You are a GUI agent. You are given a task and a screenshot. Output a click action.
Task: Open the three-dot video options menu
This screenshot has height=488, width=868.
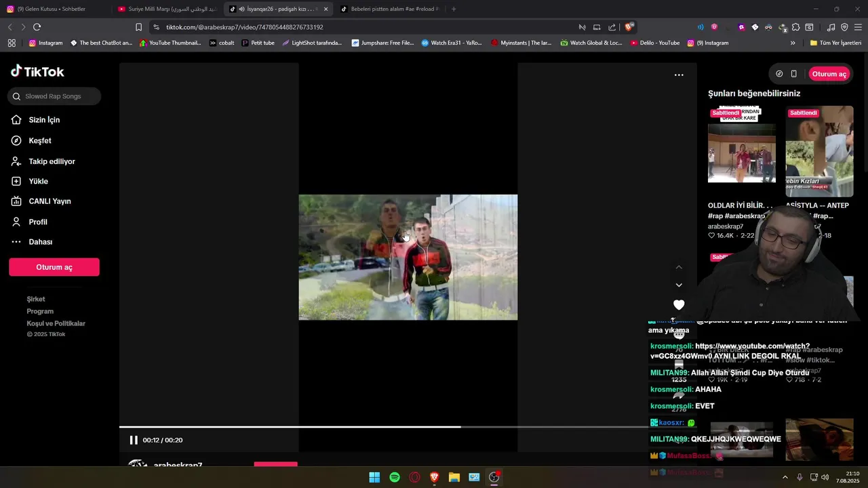pos(679,75)
